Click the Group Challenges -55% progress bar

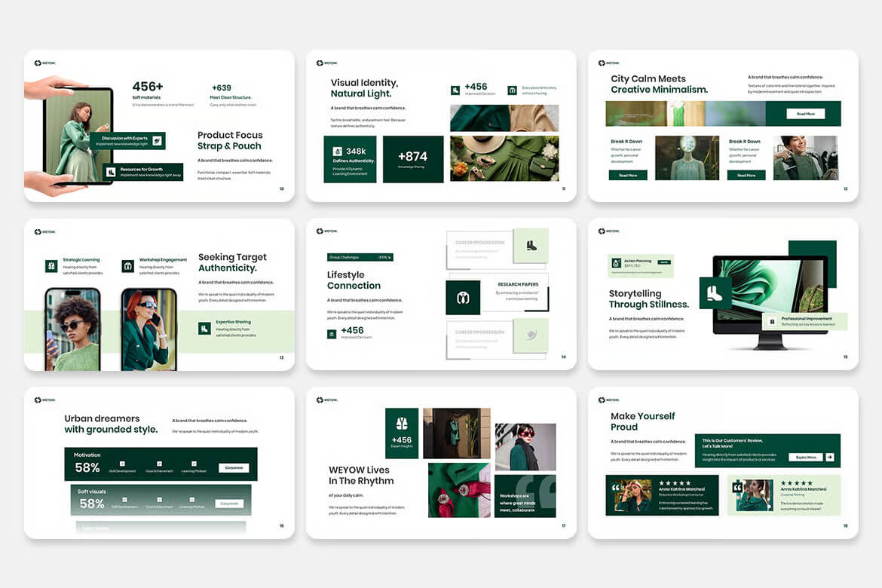pyautogui.click(x=360, y=257)
